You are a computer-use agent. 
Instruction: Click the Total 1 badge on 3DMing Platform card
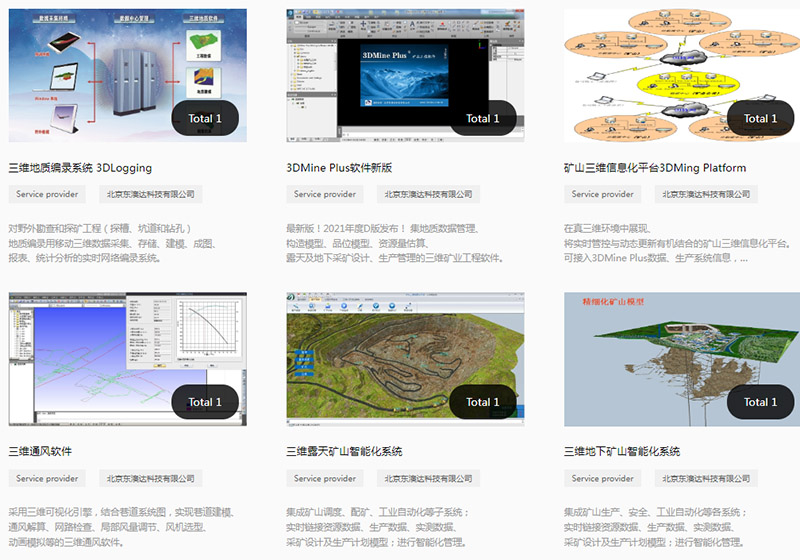click(x=760, y=118)
